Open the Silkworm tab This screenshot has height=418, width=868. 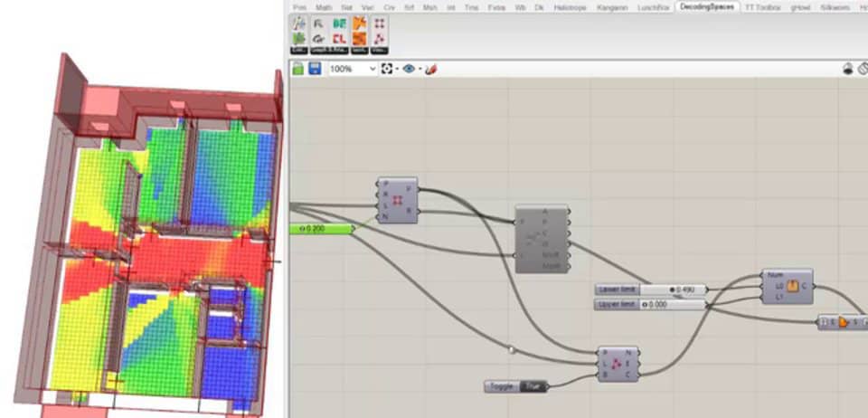[x=835, y=8]
